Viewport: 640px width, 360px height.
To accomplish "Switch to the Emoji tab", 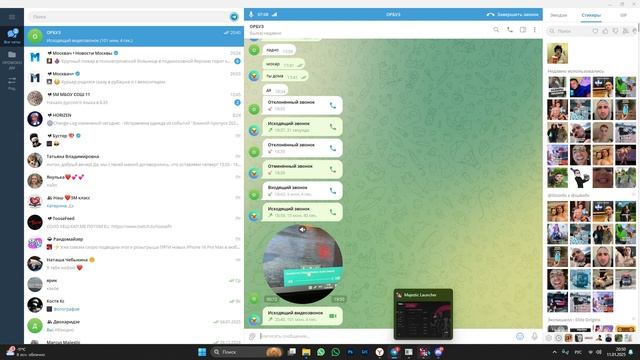I will [558, 15].
